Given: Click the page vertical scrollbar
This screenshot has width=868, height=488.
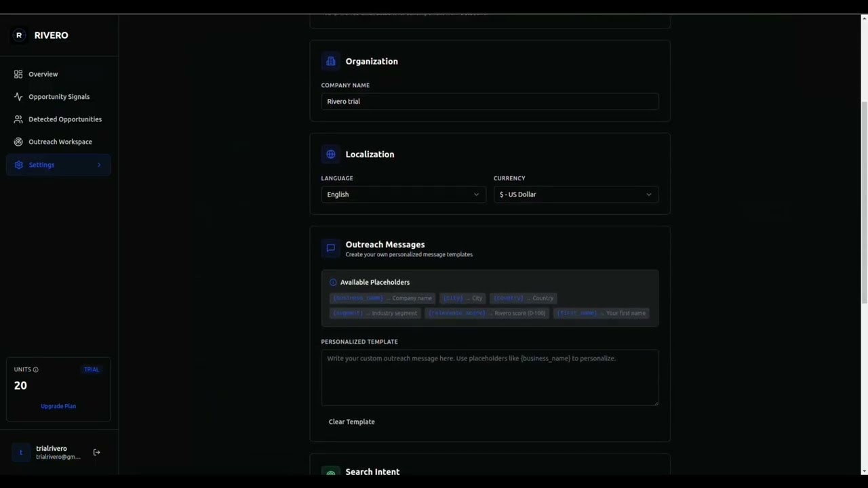Looking at the screenshot, I should [864, 203].
